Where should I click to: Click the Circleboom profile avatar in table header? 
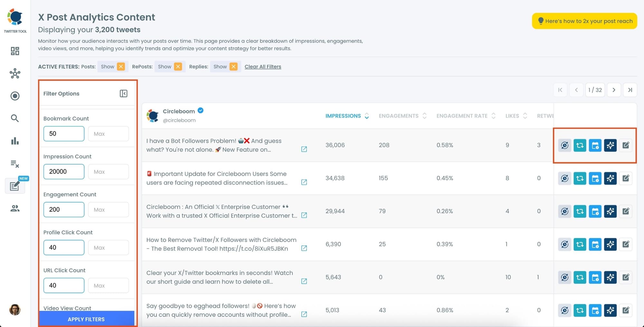(153, 115)
